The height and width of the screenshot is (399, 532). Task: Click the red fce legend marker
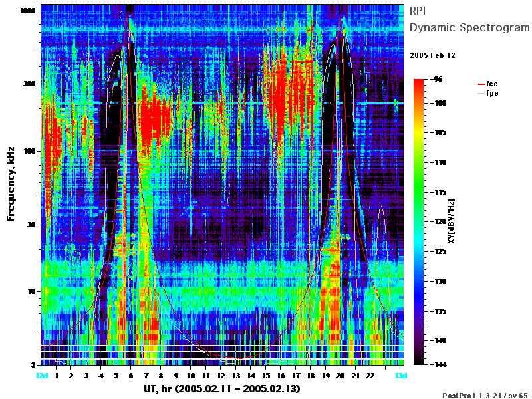point(481,84)
